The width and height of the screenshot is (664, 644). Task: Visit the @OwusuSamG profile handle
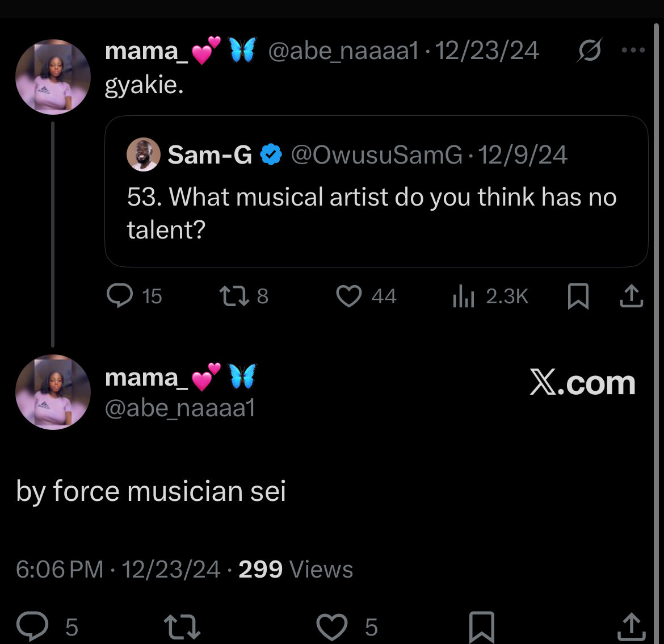tap(376, 154)
